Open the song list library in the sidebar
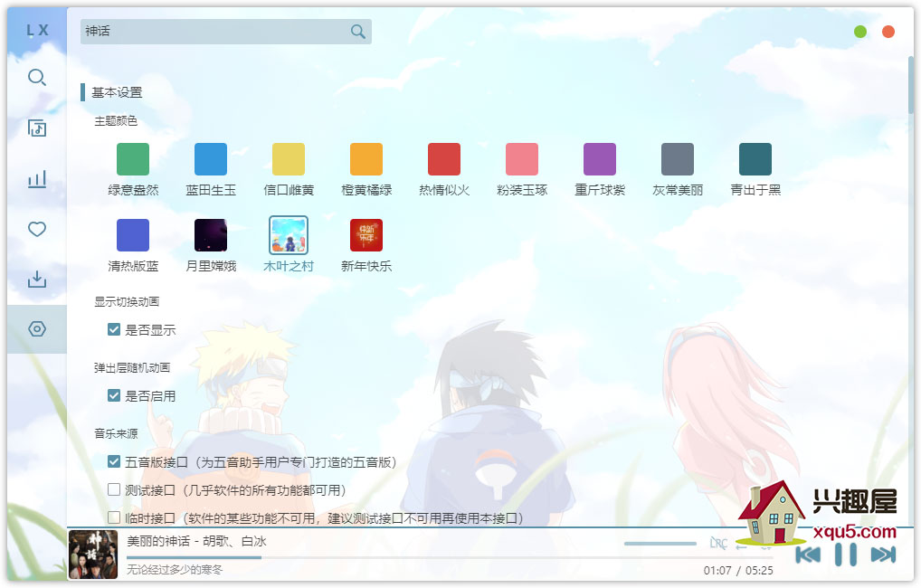This screenshot has width=921, height=588. point(37,128)
